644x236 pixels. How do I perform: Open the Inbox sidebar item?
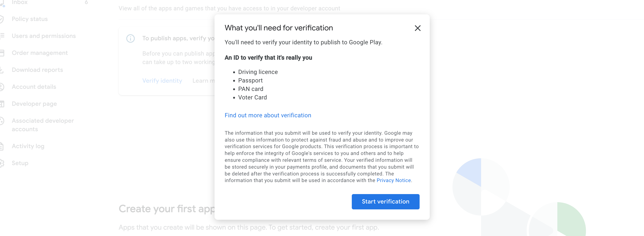(20, 3)
